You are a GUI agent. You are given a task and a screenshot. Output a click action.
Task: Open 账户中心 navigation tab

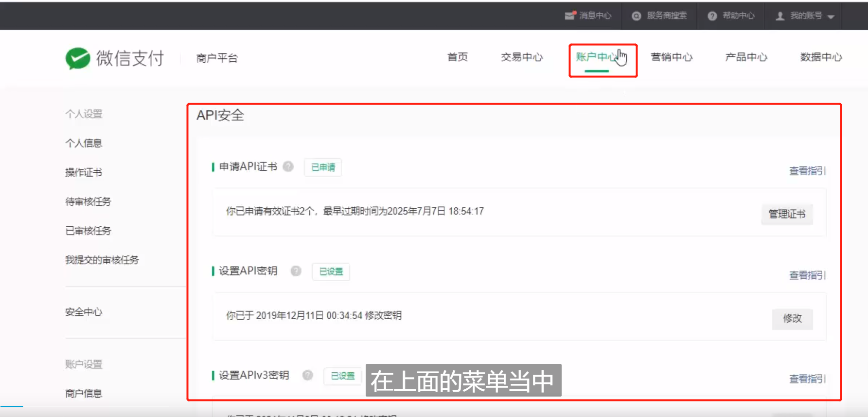(597, 57)
